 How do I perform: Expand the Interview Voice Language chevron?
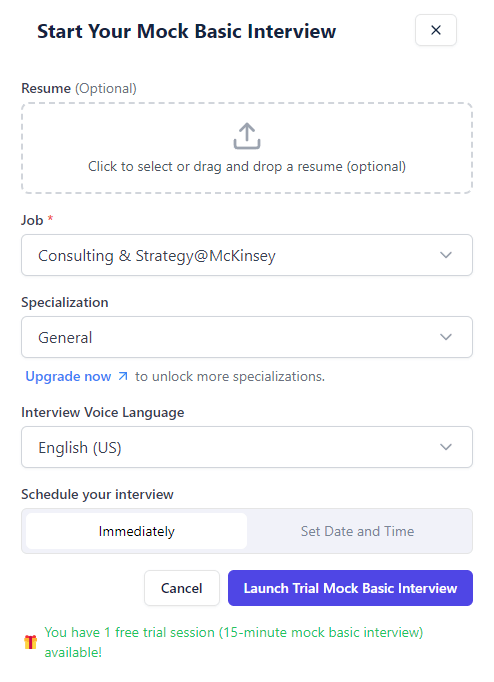point(446,447)
